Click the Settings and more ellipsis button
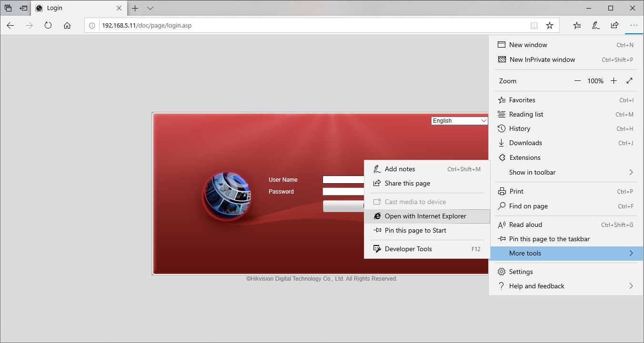The image size is (644, 343). pos(634,26)
